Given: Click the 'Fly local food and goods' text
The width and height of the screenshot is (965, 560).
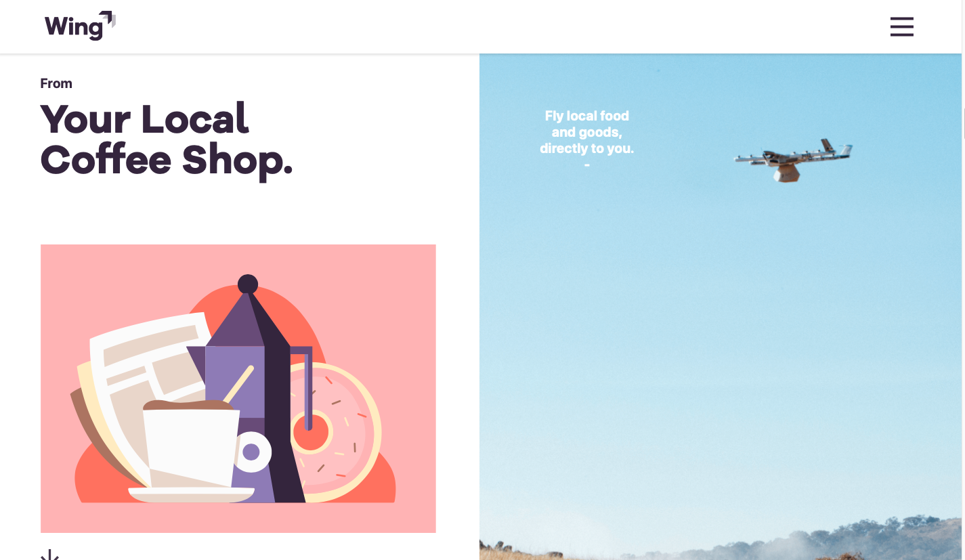Looking at the screenshot, I should (x=587, y=132).
